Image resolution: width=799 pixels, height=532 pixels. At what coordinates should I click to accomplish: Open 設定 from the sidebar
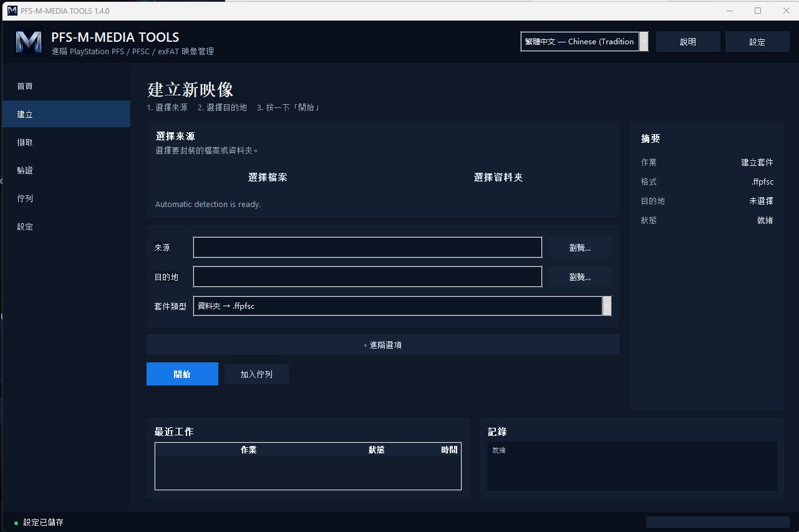(x=66, y=226)
